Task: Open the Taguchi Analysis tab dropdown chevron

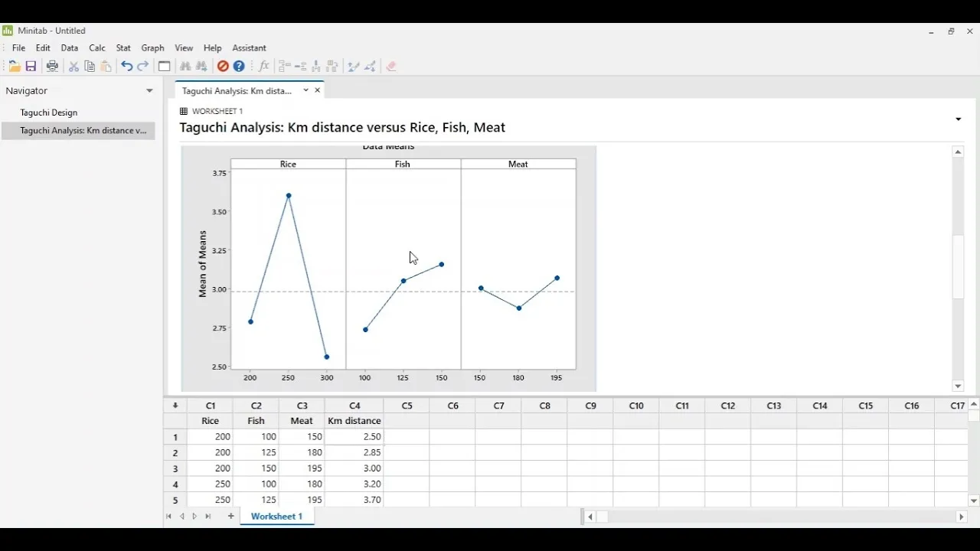Action: 305,90
